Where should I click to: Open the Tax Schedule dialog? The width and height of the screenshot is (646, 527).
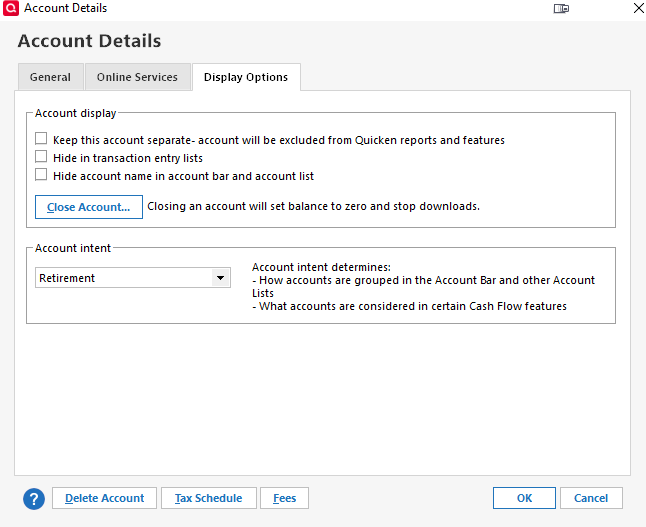(208, 498)
